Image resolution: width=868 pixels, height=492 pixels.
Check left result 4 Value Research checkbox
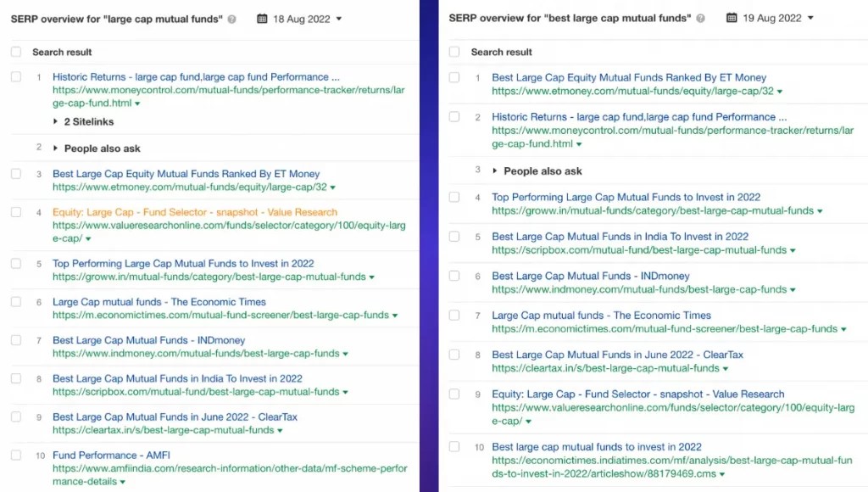click(16, 212)
